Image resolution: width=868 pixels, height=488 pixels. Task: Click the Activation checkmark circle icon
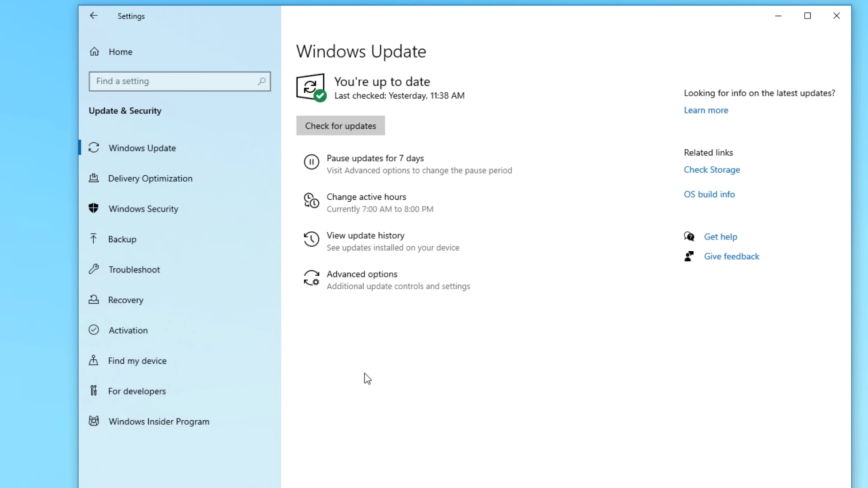pos(94,330)
